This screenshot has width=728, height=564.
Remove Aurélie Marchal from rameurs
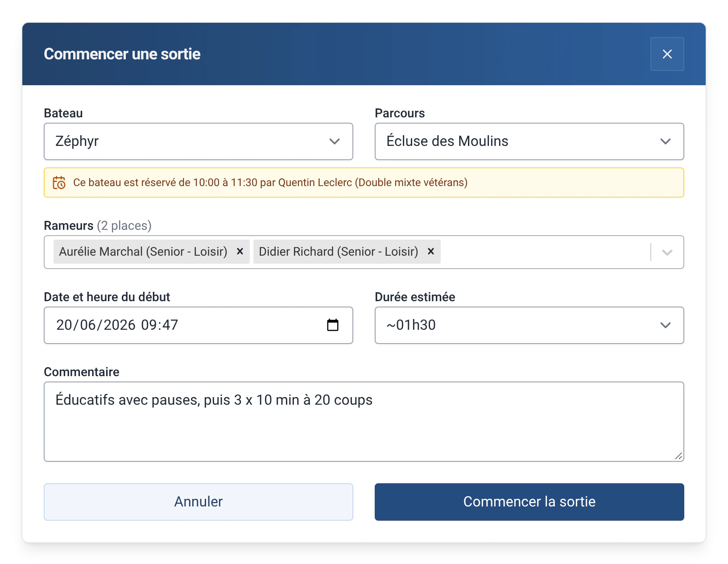pos(240,252)
